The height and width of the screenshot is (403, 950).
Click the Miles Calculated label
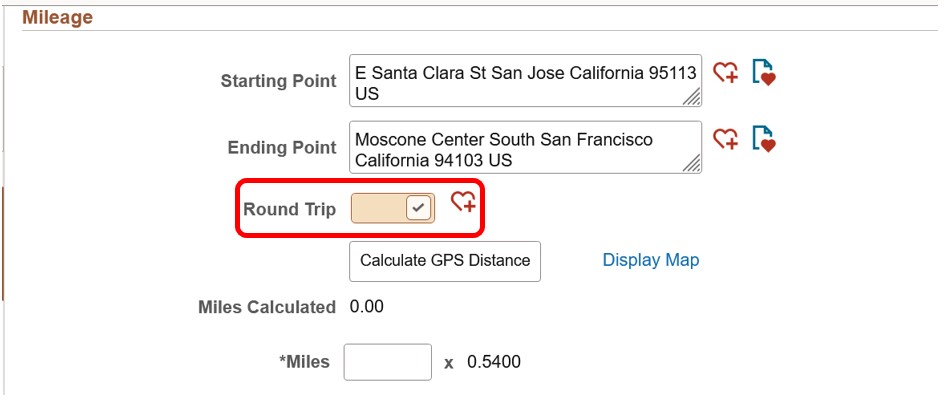click(x=266, y=307)
